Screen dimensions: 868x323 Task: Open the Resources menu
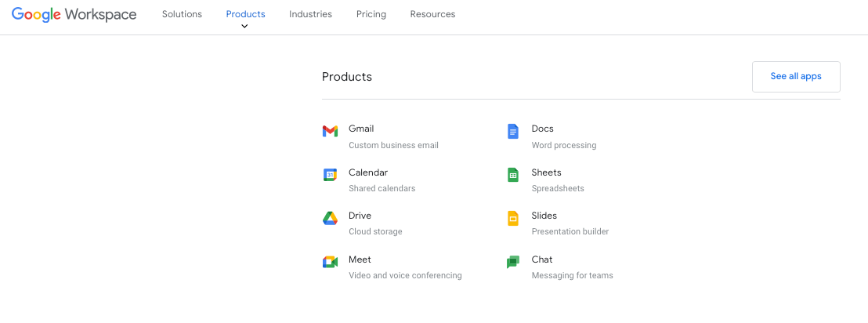tap(433, 14)
